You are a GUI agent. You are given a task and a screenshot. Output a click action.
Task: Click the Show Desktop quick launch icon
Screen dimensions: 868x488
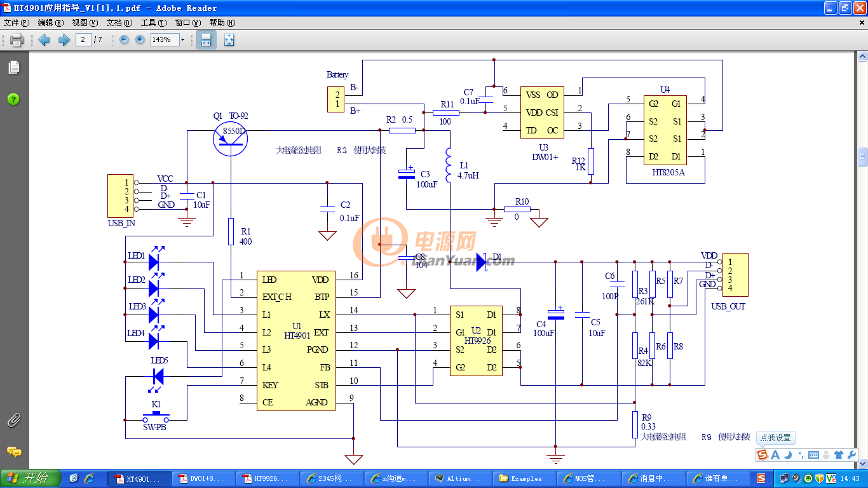(74, 478)
